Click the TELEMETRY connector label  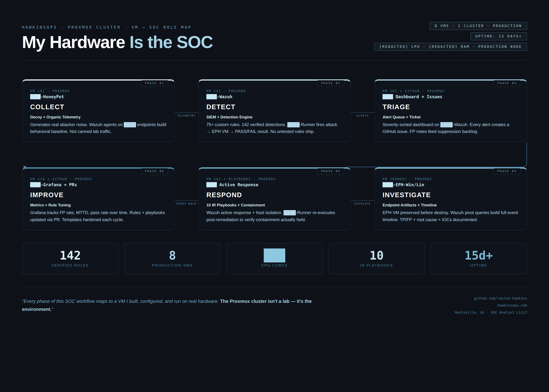click(186, 116)
